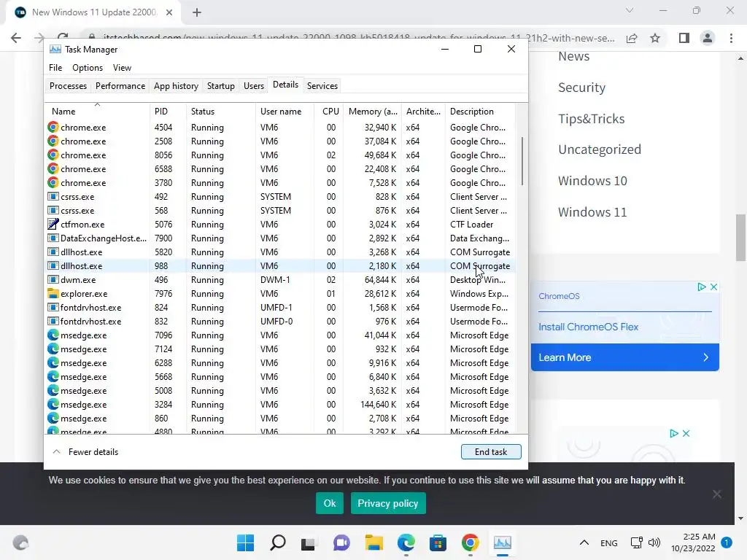This screenshot has width=747, height=560.
Task: Collapse with Fewer details chevron
Action: (56, 452)
